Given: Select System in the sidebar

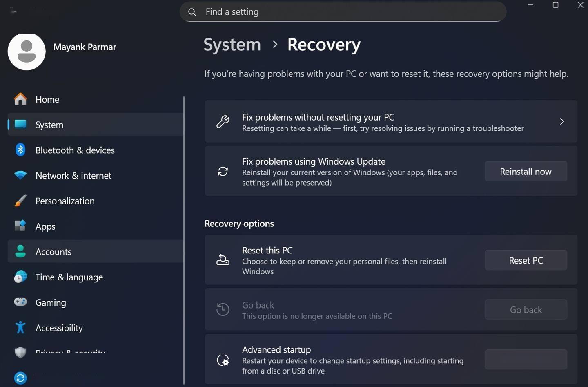Looking at the screenshot, I should pos(95,125).
